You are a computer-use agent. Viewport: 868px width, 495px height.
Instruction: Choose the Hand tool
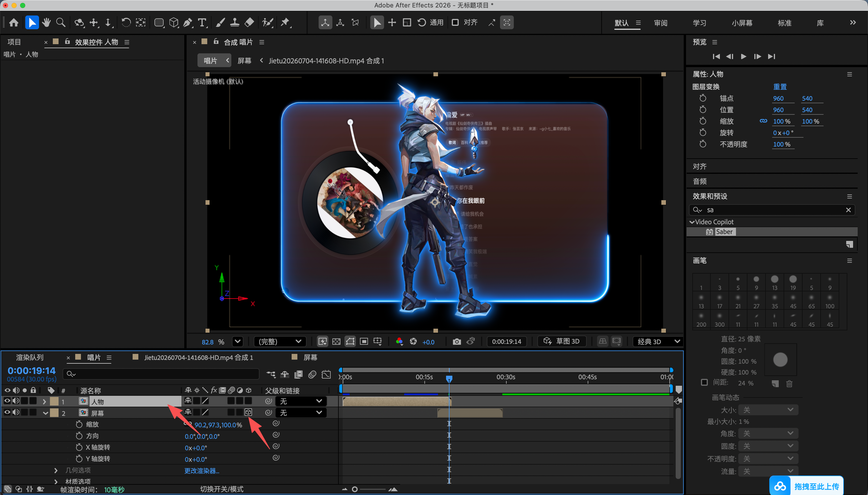click(46, 23)
